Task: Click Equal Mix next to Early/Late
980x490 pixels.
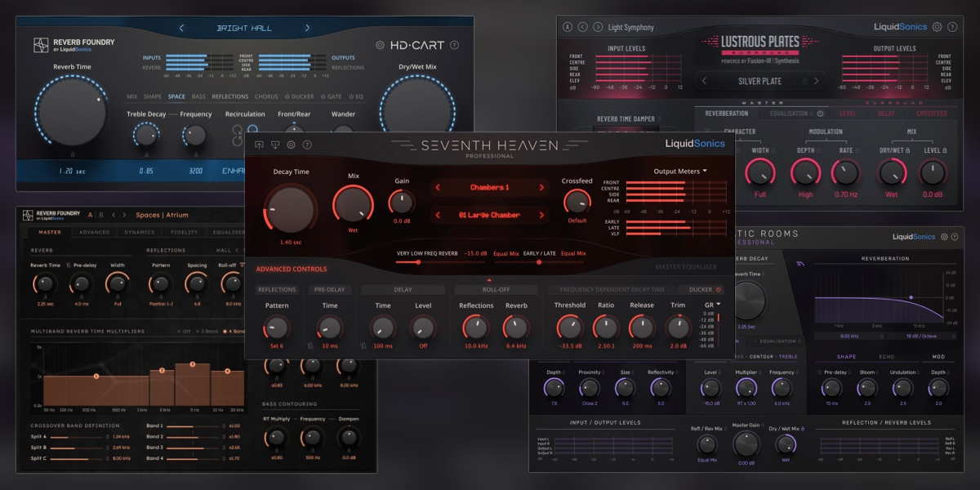Action: (574, 253)
